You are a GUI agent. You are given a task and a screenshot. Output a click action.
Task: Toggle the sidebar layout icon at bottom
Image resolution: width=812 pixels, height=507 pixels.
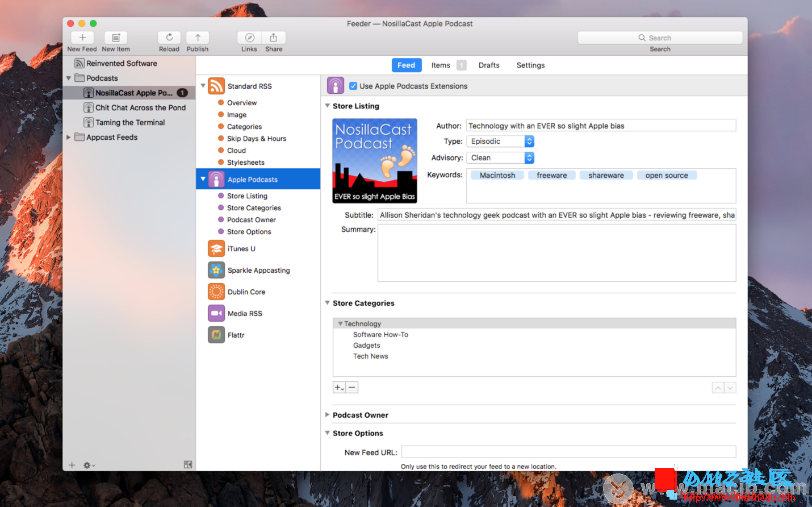pos(188,464)
